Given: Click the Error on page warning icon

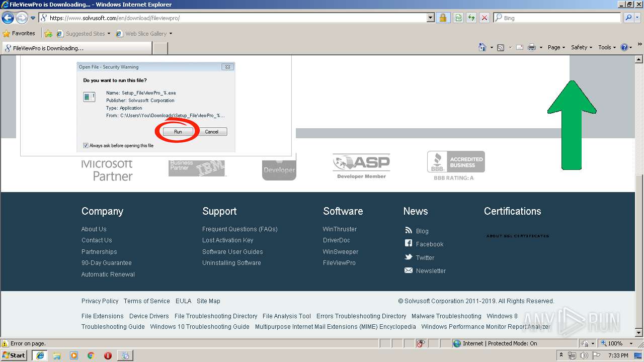Looking at the screenshot, I should point(5,343).
